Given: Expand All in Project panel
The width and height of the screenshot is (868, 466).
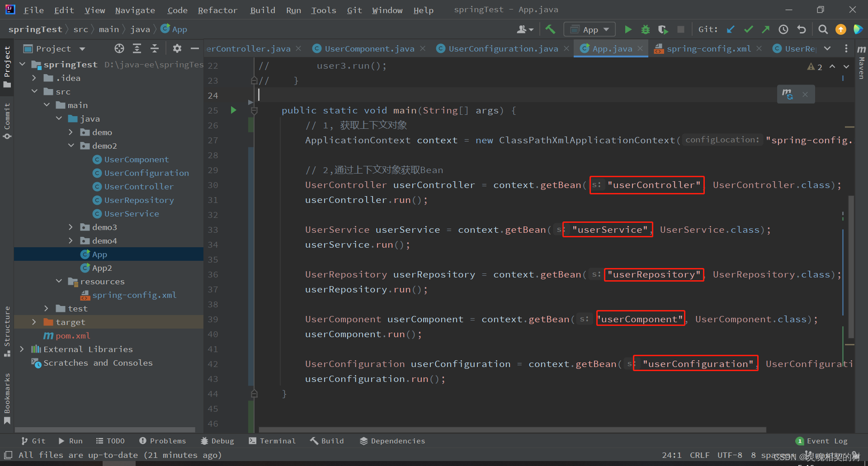Looking at the screenshot, I should click(137, 48).
